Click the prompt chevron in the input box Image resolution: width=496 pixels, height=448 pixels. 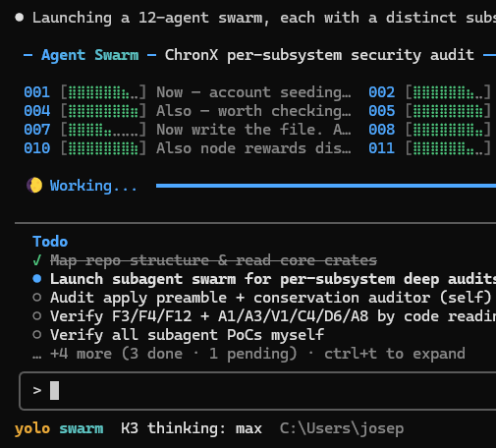tap(37, 390)
